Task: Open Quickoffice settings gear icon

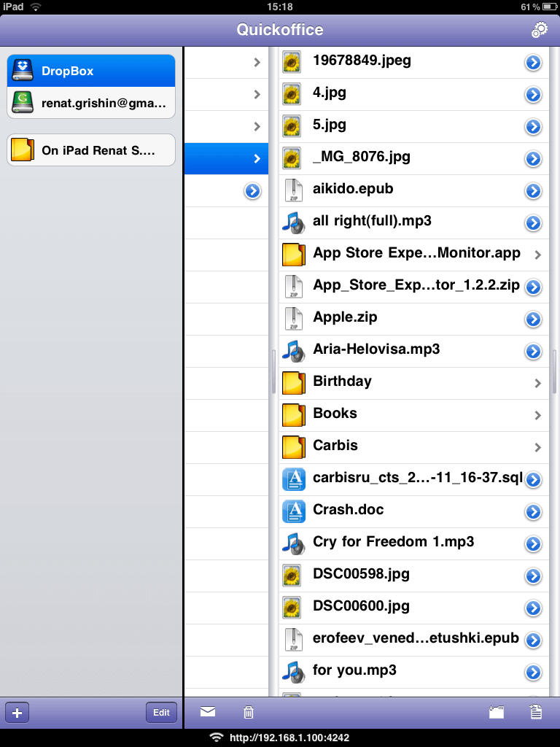Action: point(539,29)
